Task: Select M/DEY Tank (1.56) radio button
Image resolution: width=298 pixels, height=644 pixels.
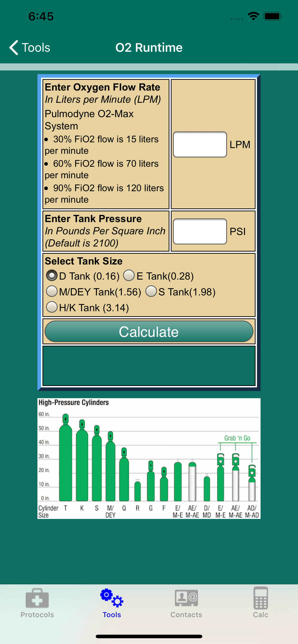Action: point(52,291)
